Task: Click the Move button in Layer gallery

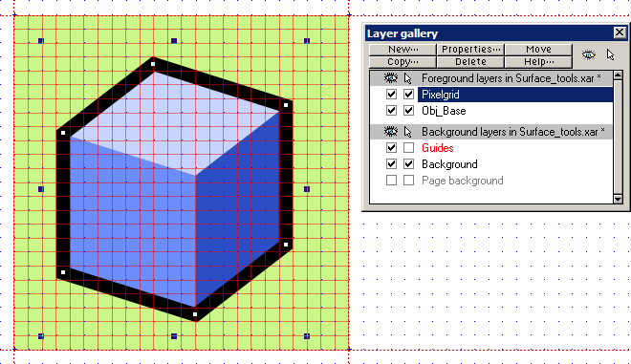Action: pos(538,50)
